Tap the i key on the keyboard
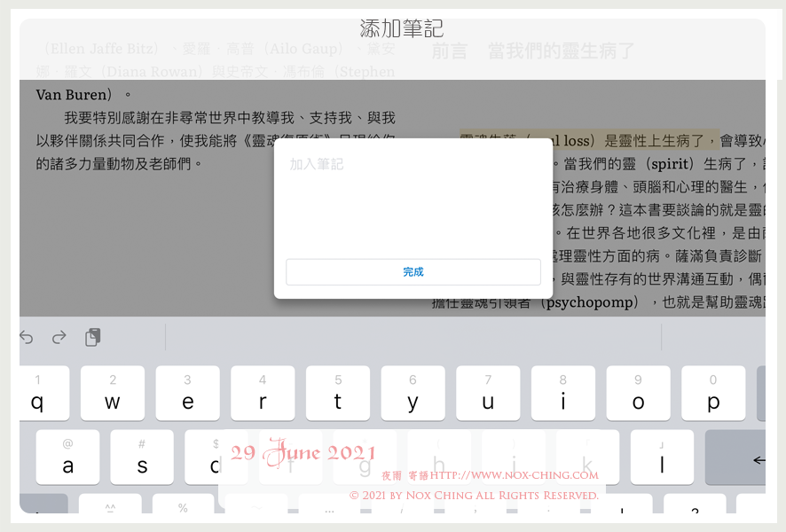This screenshot has width=786, height=532. pos(563,394)
